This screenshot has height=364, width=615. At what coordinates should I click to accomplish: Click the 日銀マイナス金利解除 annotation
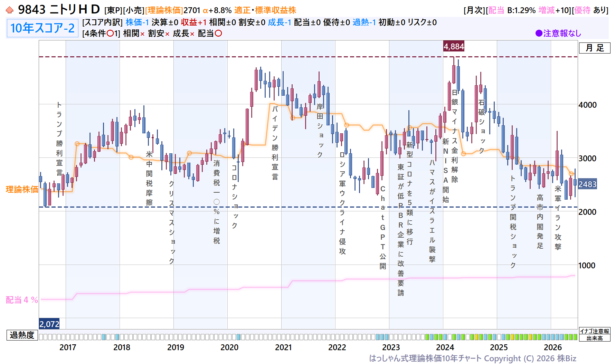coord(455,136)
